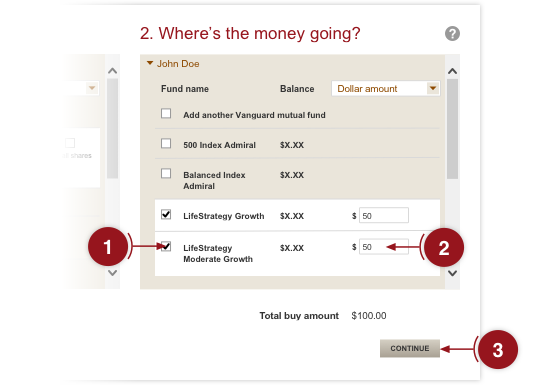
Task: Uncheck the LifeStrategy Growth checkbox
Action: click(166, 215)
